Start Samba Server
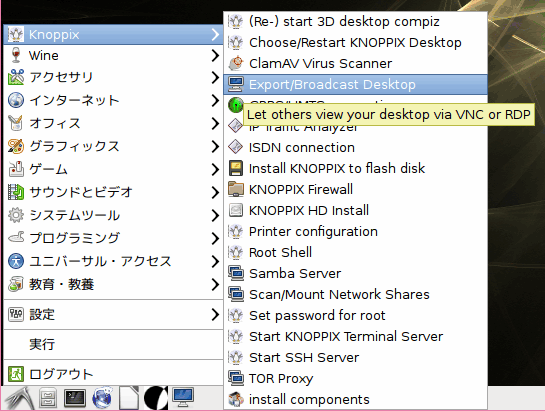The image size is (545, 411). [x=355, y=273]
